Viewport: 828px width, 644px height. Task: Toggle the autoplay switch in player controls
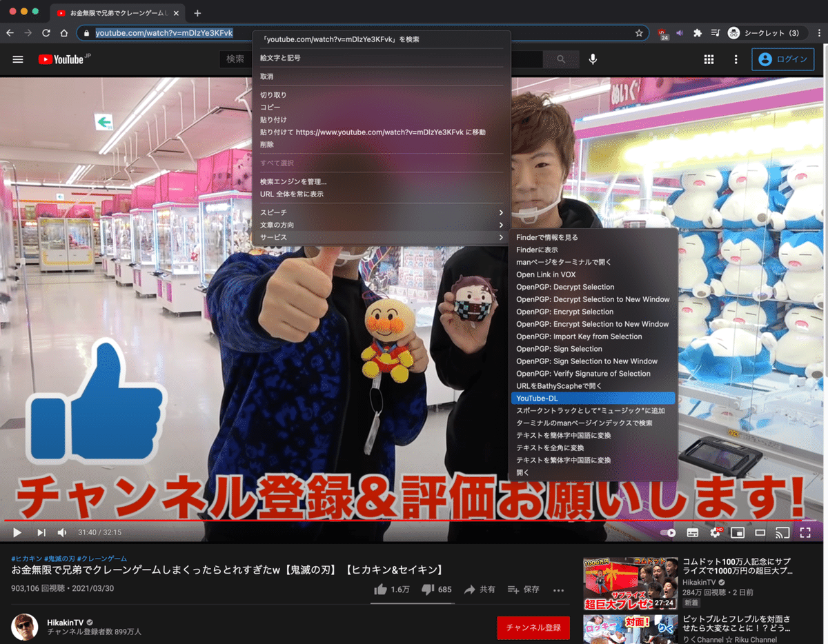pos(666,532)
